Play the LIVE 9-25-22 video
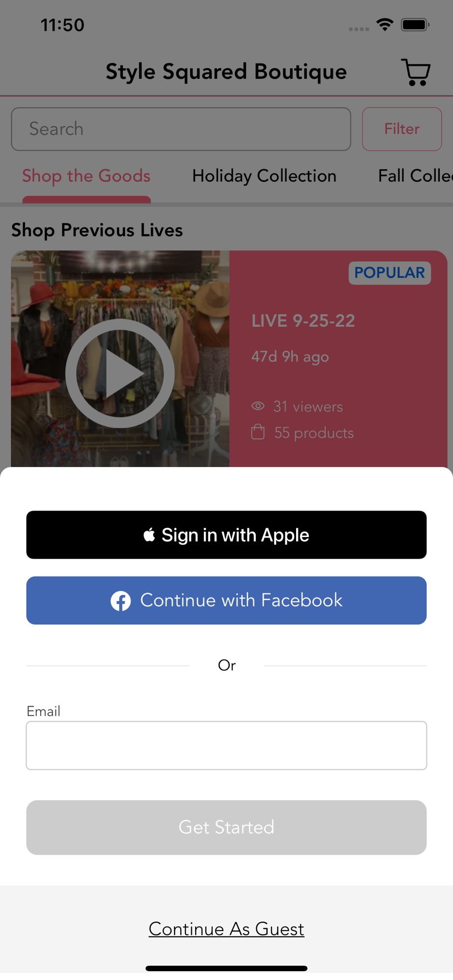 (x=120, y=373)
